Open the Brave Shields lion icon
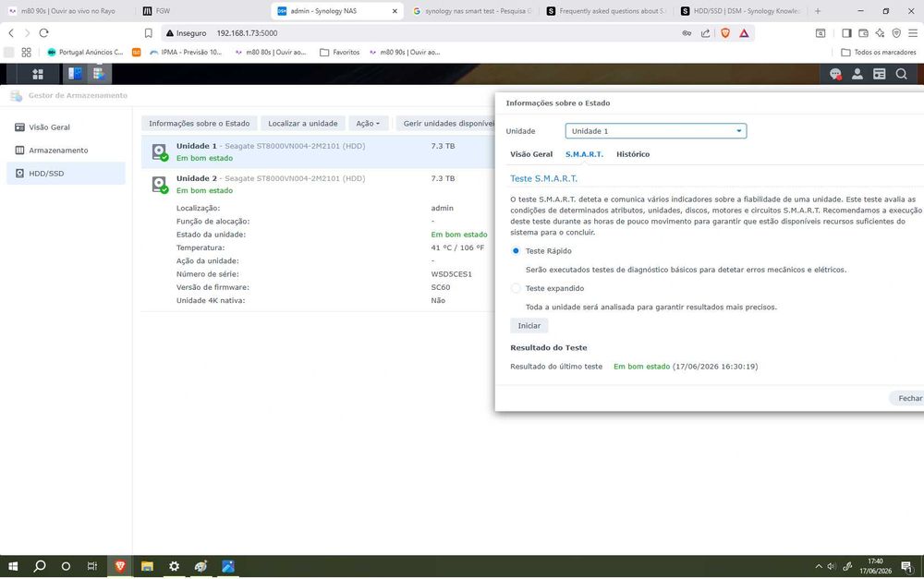924x579 pixels. coord(725,33)
